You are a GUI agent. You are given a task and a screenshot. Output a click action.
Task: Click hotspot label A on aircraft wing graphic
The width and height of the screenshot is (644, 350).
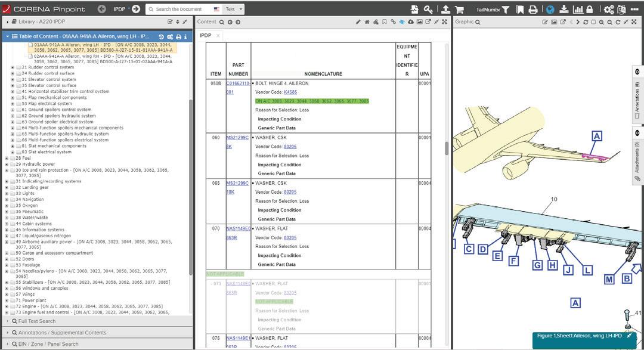[x=597, y=136]
